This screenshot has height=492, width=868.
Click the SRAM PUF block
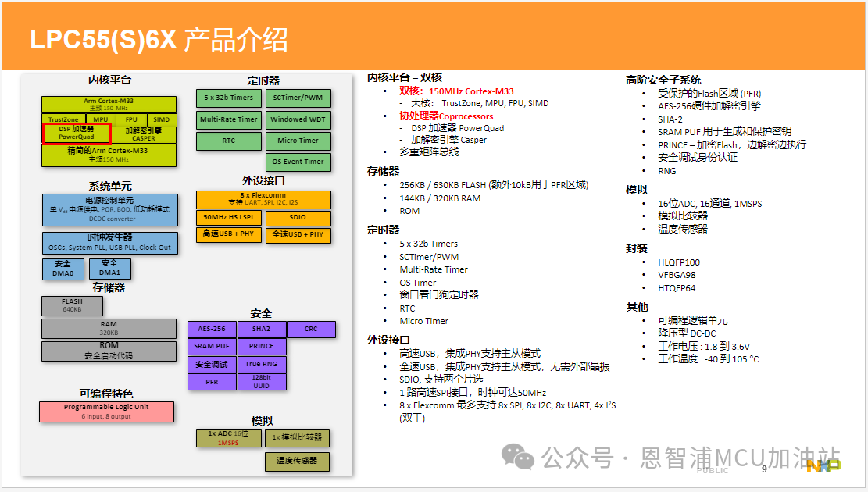click(x=212, y=347)
